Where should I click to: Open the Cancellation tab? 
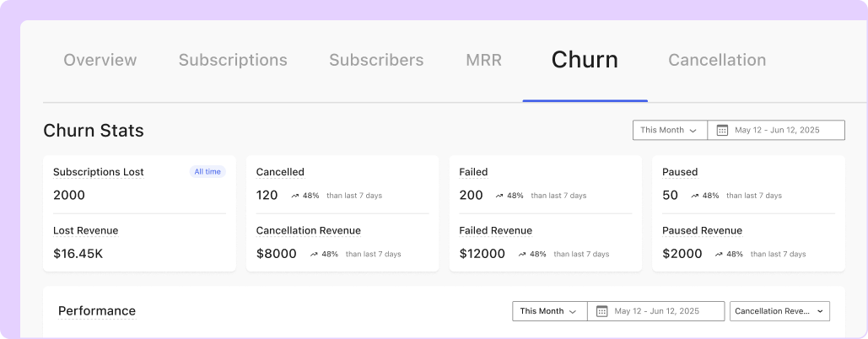[717, 60]
